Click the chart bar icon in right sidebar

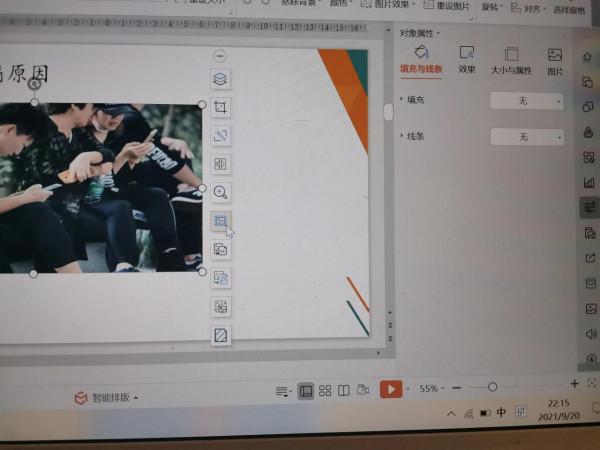pyautogui.click(x=589, y=182)
